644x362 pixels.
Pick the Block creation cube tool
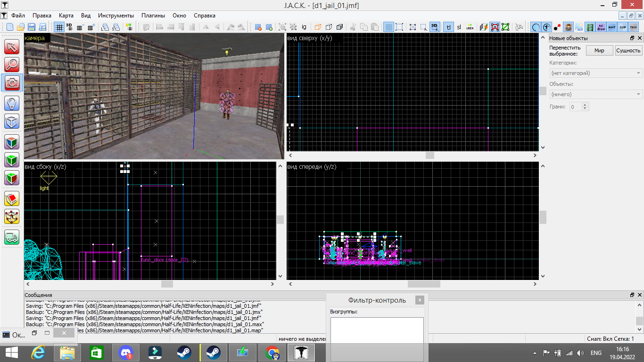pyautogui.click(x=12, y=121)
